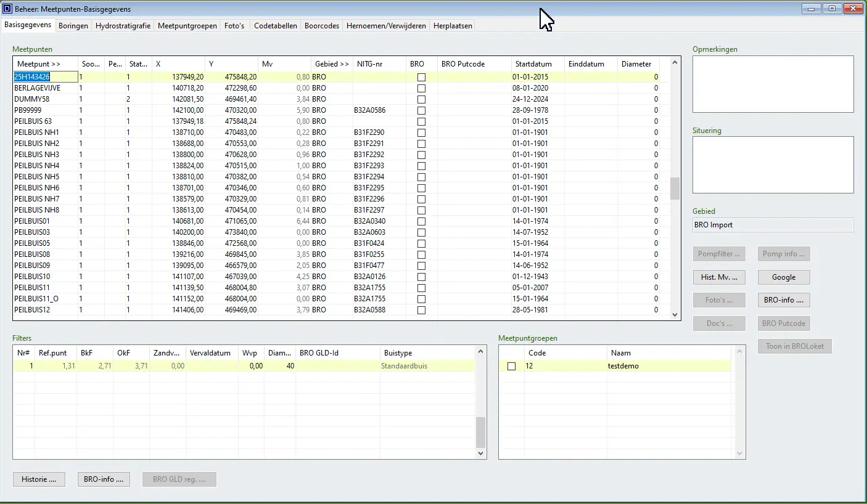This screenshot has width=867, height=504.
Task: Open Google button
Action: pyautogui.click(x=784, y=277)
